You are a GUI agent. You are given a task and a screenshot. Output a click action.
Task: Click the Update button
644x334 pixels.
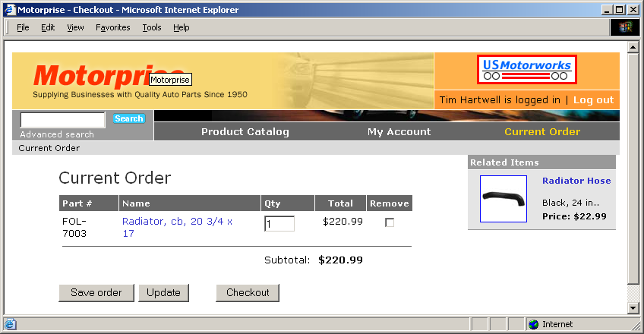pos(163,292)
